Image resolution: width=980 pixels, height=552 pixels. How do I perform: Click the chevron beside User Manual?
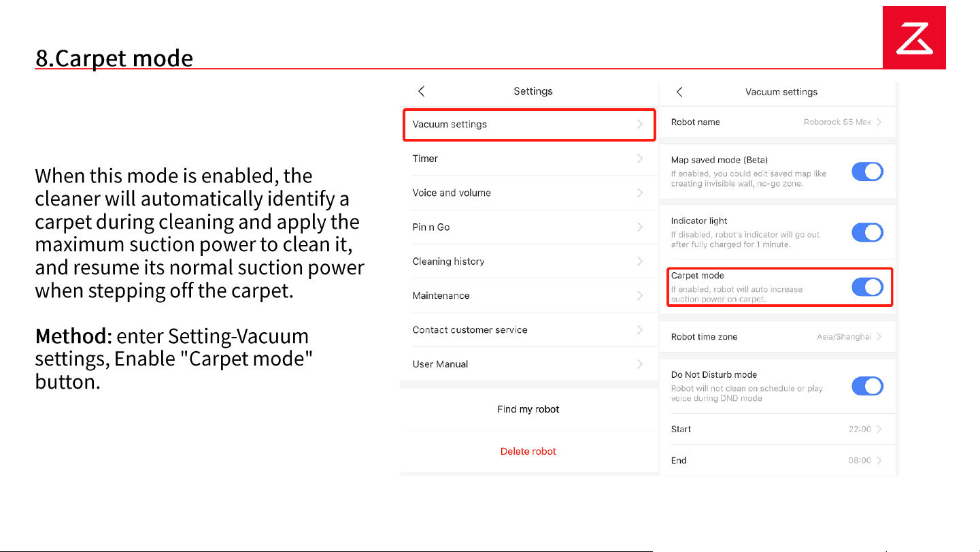tap(640, 364)
